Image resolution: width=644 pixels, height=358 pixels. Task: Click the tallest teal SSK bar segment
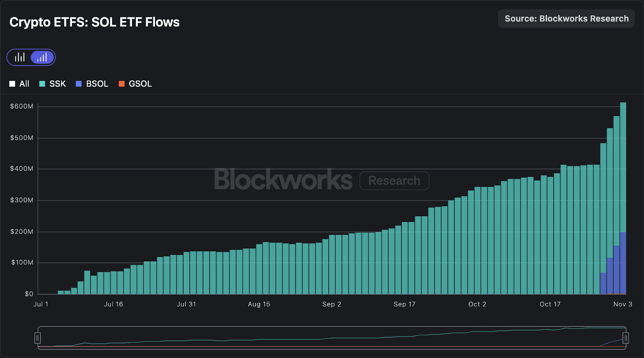click(623, 167)
